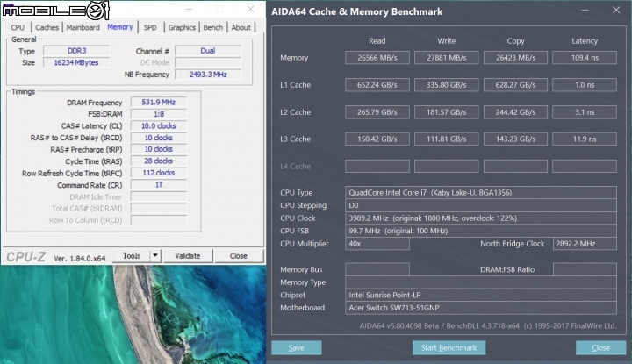Open the Caches tab in CPU-Z
Image resolution: width=632 pixels, height=364 pixels.
(x=47, y=27)
